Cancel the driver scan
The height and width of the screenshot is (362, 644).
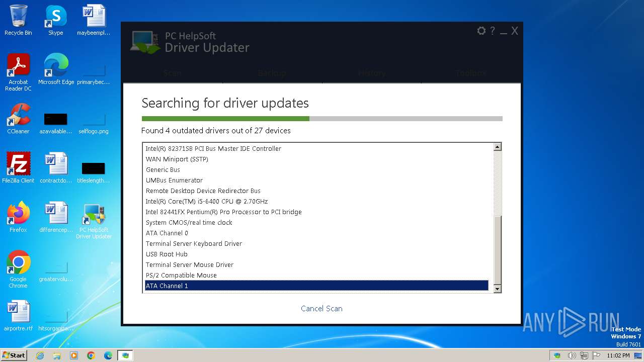tap(321, 309)
